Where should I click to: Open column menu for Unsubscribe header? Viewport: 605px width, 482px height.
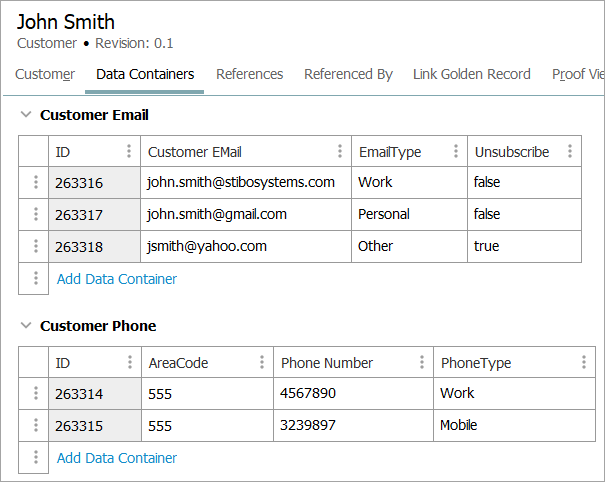point(570,152)
